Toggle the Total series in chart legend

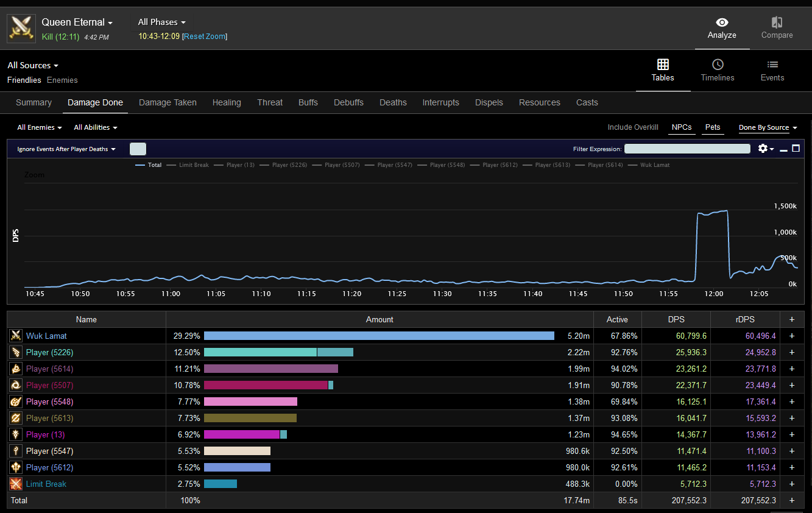[x=149, y=165]
